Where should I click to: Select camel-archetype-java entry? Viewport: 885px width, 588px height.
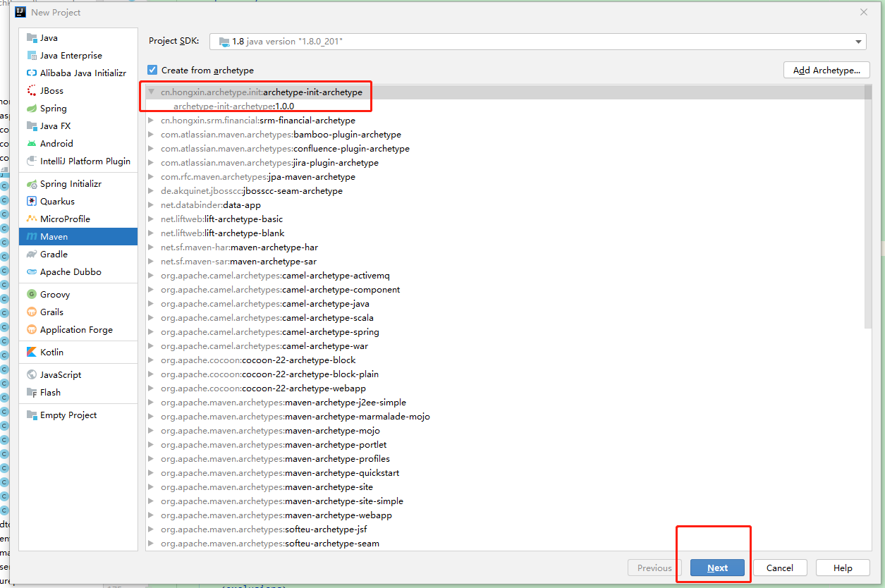pyautogui.click(x=264, y=304)
